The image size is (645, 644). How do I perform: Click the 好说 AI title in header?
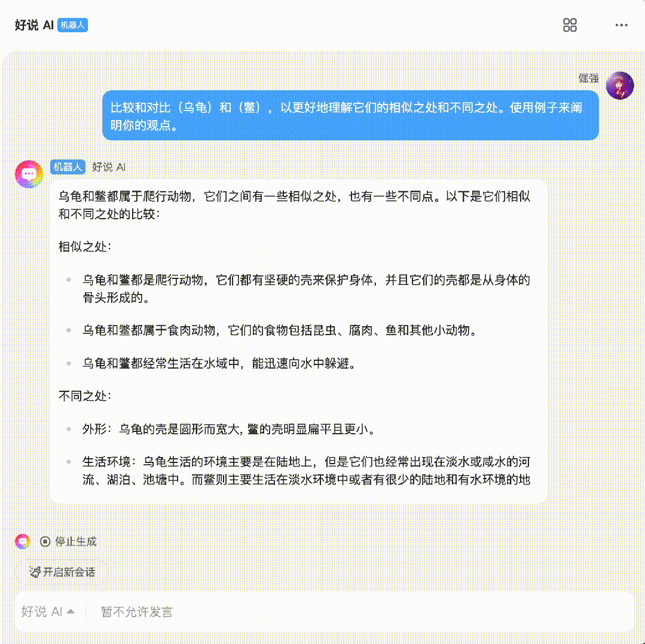(x=34, y=25)
